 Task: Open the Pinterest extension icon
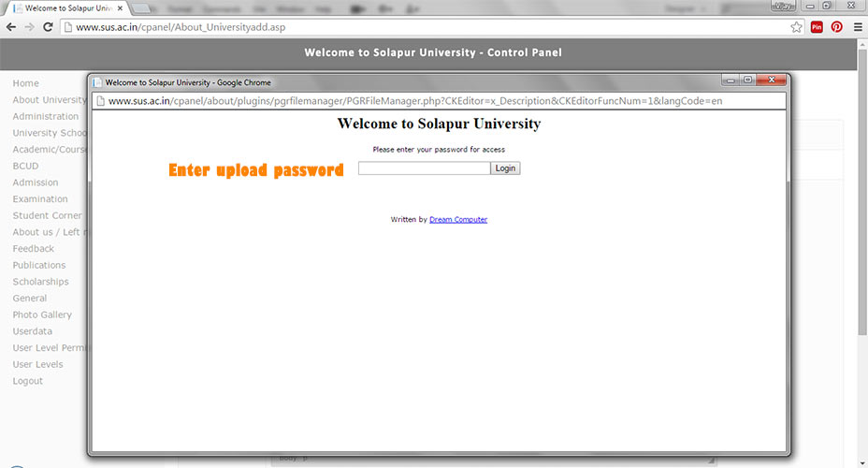(836, 27)
